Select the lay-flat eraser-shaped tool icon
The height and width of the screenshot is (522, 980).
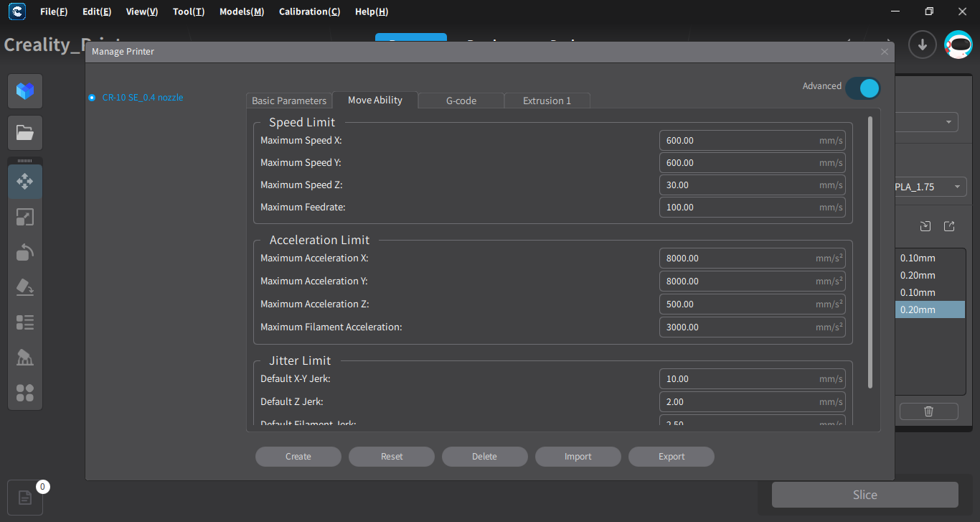tap(25, 287)
